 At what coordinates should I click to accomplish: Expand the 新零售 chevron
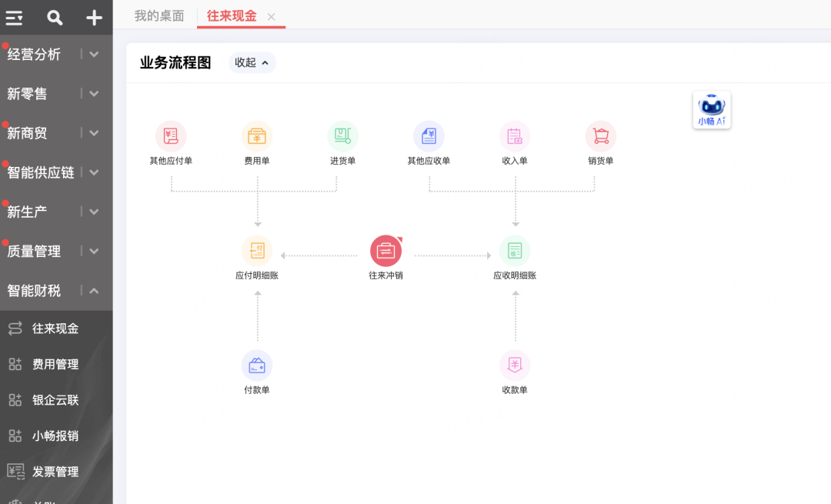(x=94, y=94)
